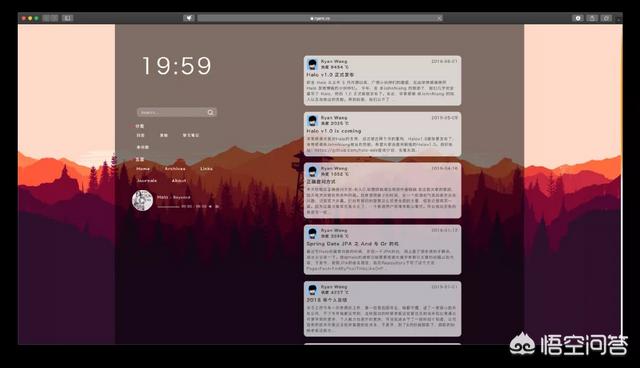Open the post "Halo v1.0 正式发布"
The width and height of the screenshot is (640, 368).
pos(330,75)
